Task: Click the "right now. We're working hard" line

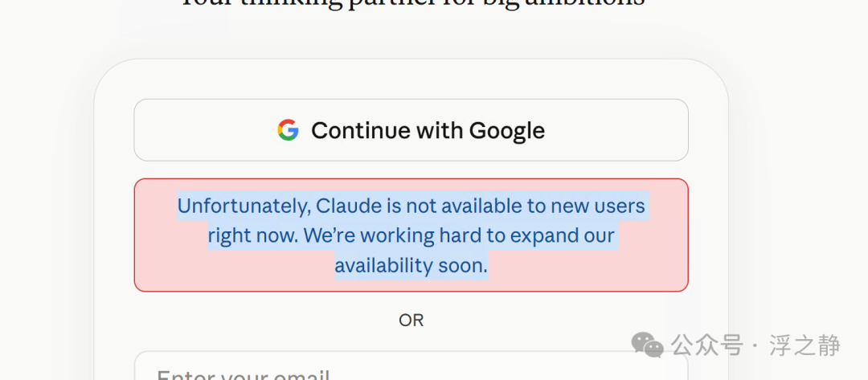Action: (x=411, y=236)
